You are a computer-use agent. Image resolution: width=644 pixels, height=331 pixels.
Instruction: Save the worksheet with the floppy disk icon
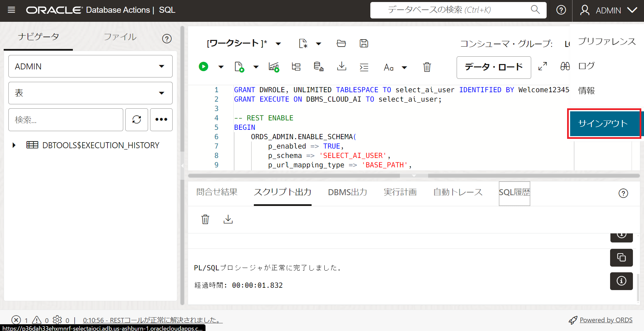tap(364, 43)
